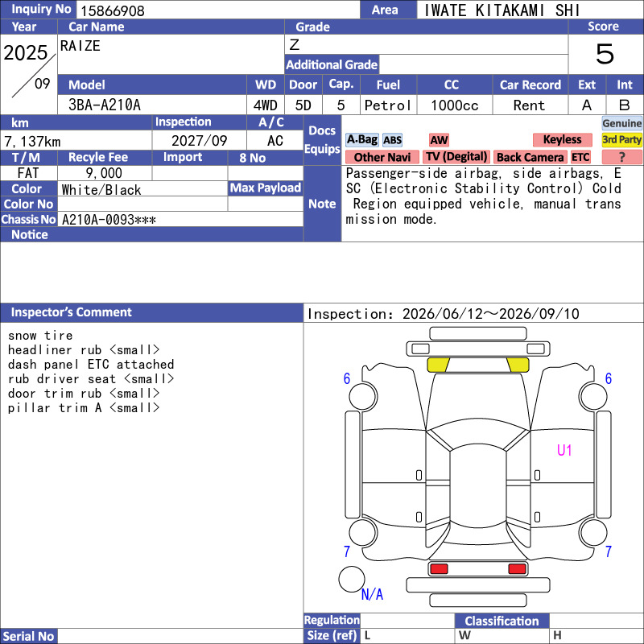Click the right yellow headlight on diagram
Screen dimensions: 644x644
pyautogui.click(x=518, y=365)
